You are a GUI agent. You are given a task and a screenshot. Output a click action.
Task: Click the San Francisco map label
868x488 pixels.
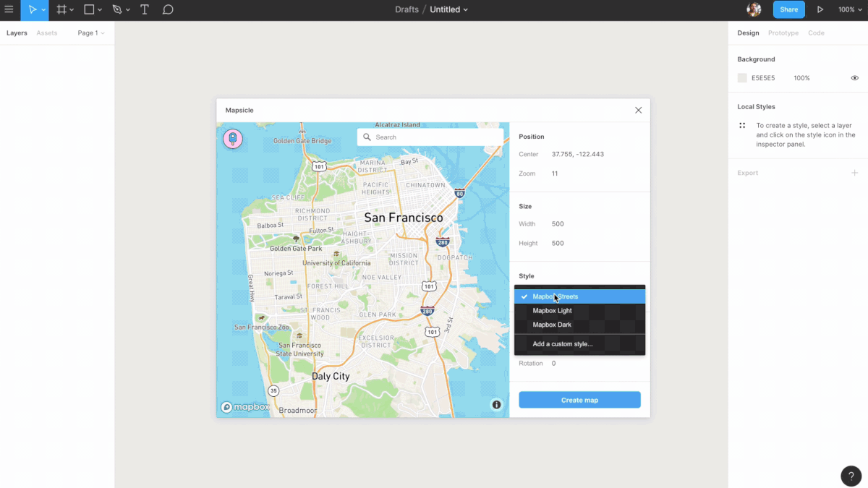(404, 218)
